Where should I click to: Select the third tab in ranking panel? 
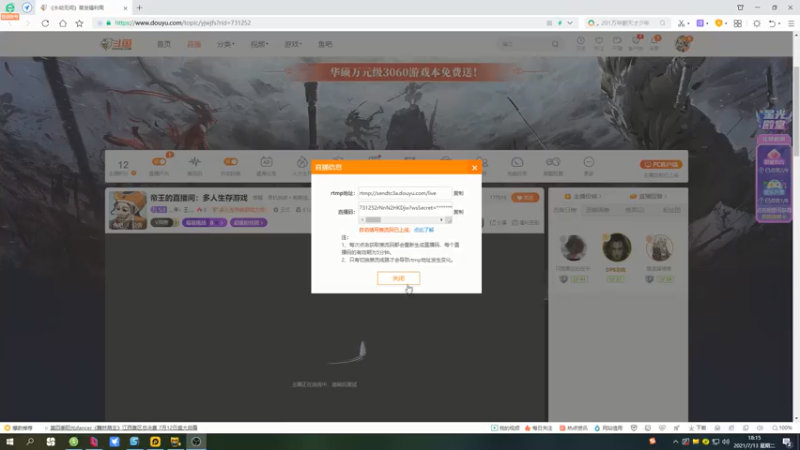[x=635, y=210]
